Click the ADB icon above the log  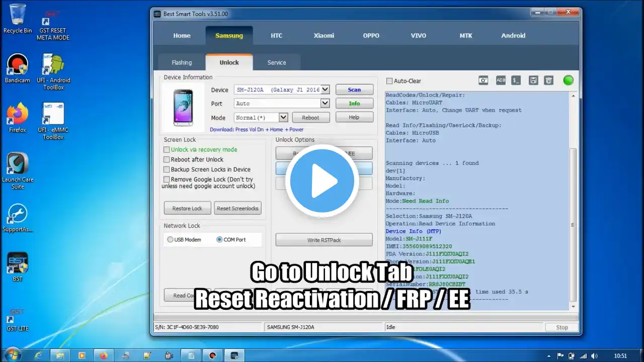click(501, 80)
